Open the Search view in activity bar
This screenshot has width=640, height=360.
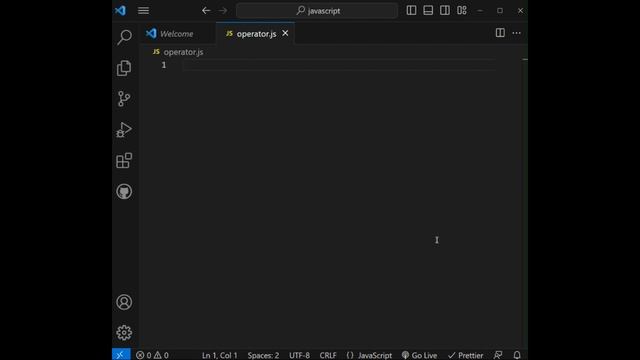click(124, 37)
